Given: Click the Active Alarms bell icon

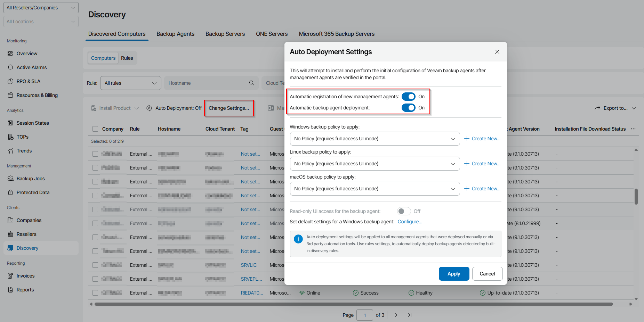Looking at the screenshot, I should click(x=10, y=67).
